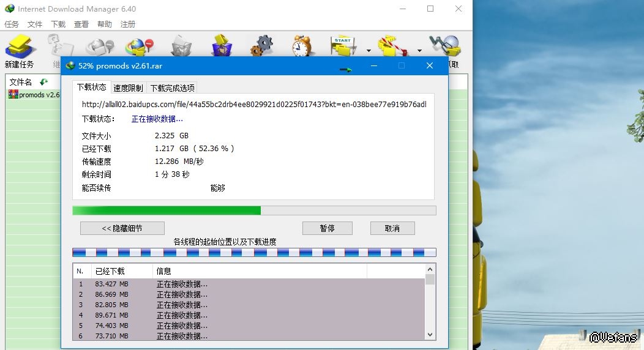
Task: Click the <<隐藏细节 button
Action: pyautogui.click(x=122, y=228)
